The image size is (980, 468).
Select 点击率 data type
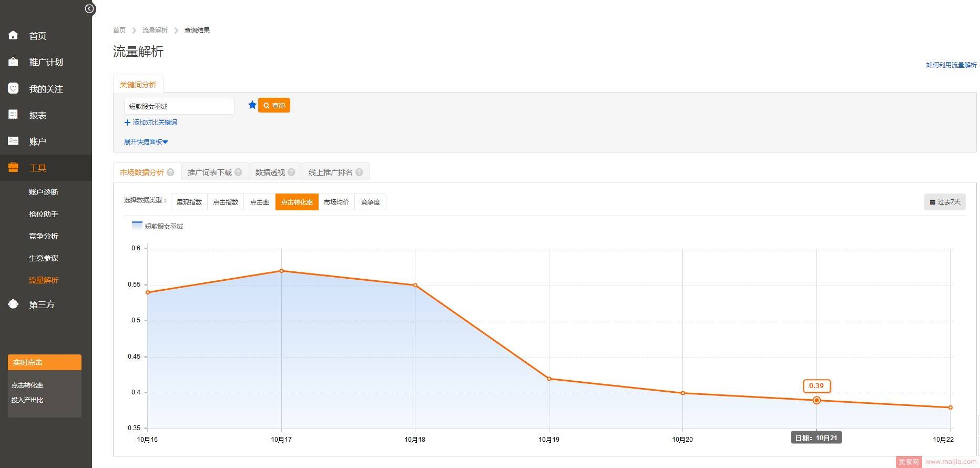pyautogui.click(x=260, y=202)
